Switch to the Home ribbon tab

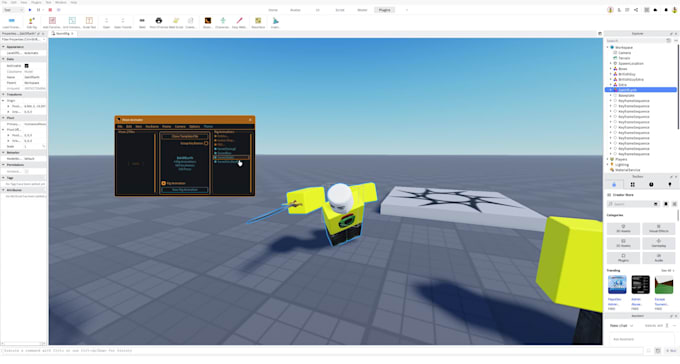coord(273,10)
